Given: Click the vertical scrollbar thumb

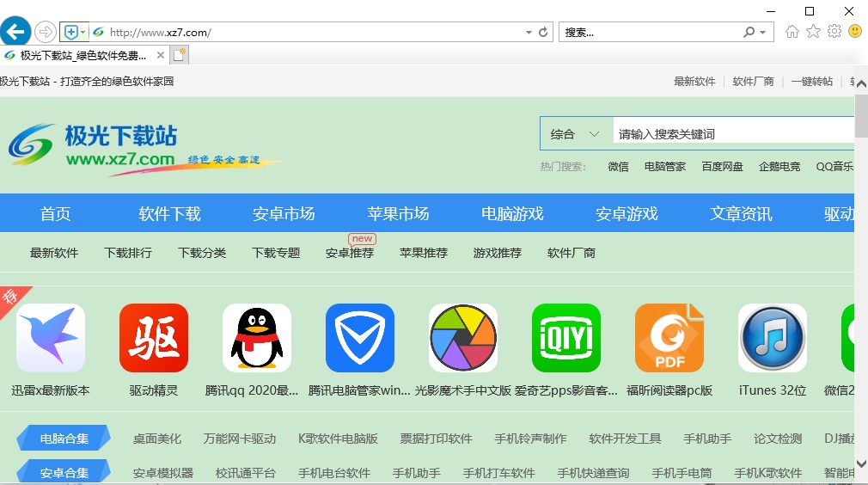Looking at the screenshot, I should pyautogui.click(x=861, y=115).
